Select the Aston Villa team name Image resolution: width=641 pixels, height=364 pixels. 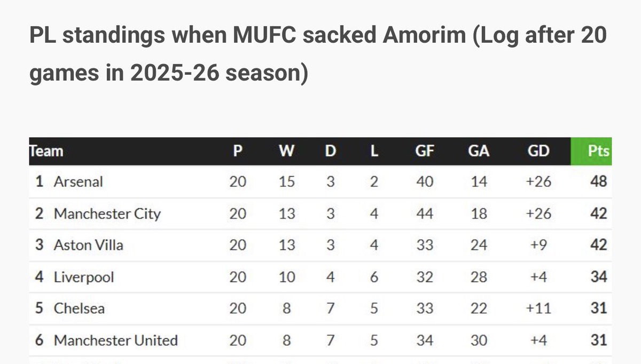[89, 245]
